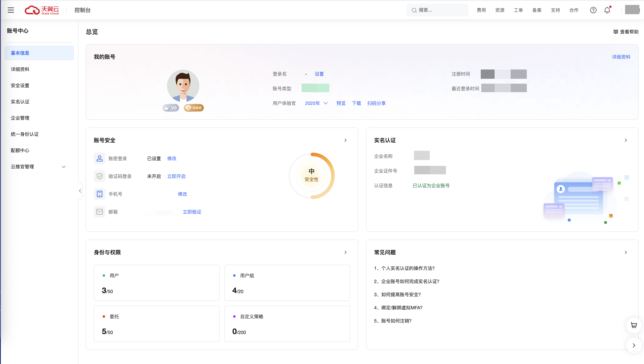The width and height of the screenshot is (644, 364).
Task: Open the shopping cart floating button
Action: pyautogui.click(x=634, y=325)
